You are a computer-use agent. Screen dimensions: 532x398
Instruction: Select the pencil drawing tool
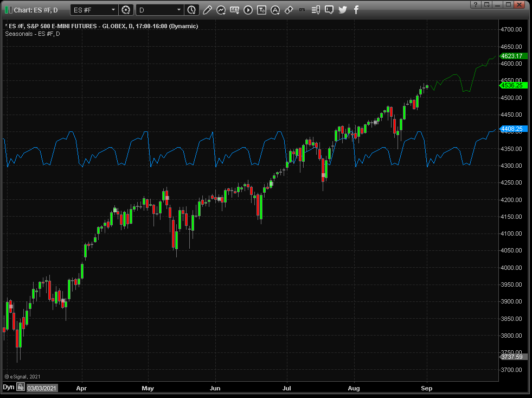coord(207,10)
